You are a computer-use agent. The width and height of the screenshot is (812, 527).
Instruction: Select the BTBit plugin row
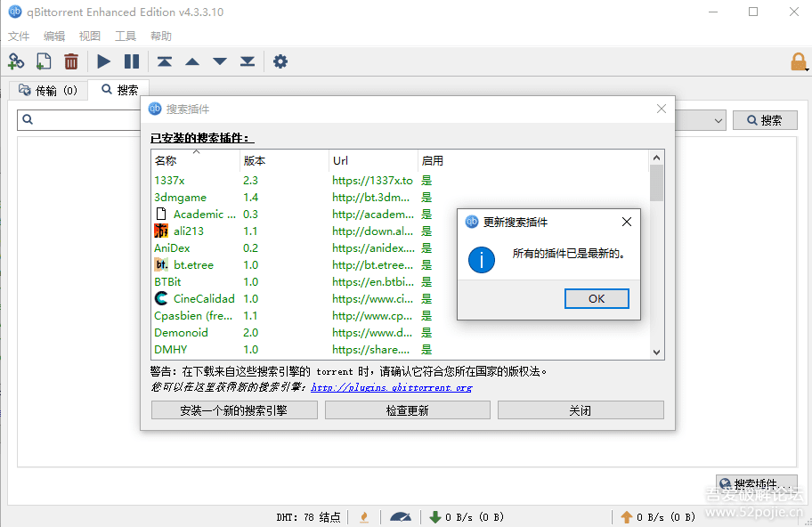point(399,281)
